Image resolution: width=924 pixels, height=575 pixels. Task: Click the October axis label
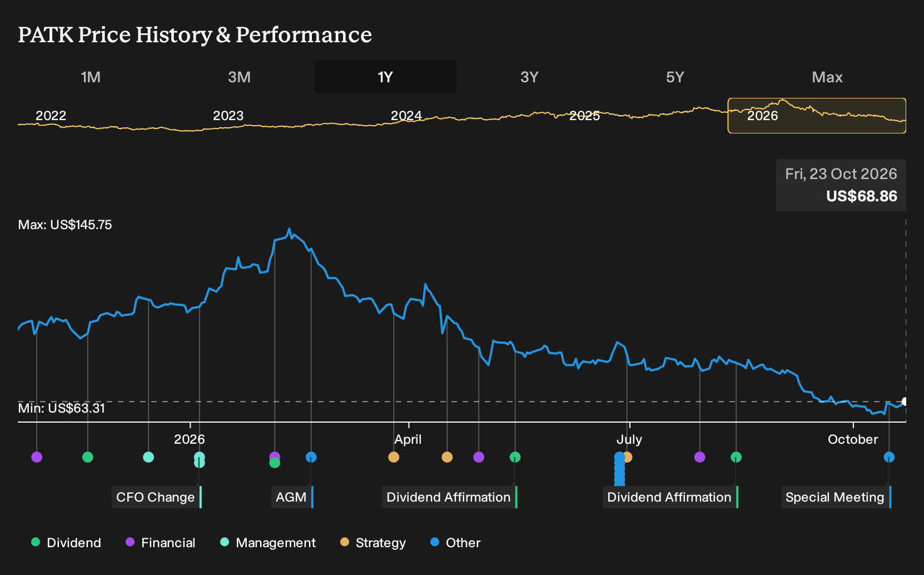pos(853,439)
